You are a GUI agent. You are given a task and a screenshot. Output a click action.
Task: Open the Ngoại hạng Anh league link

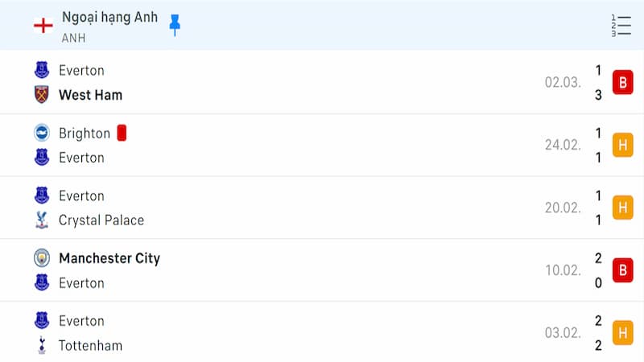pos(109,17)
